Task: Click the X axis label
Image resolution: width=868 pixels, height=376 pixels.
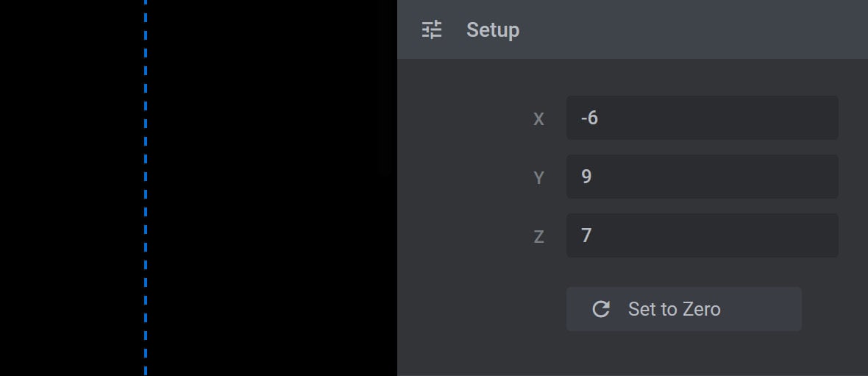Action: pyautogui.click(x=538, y=119)
